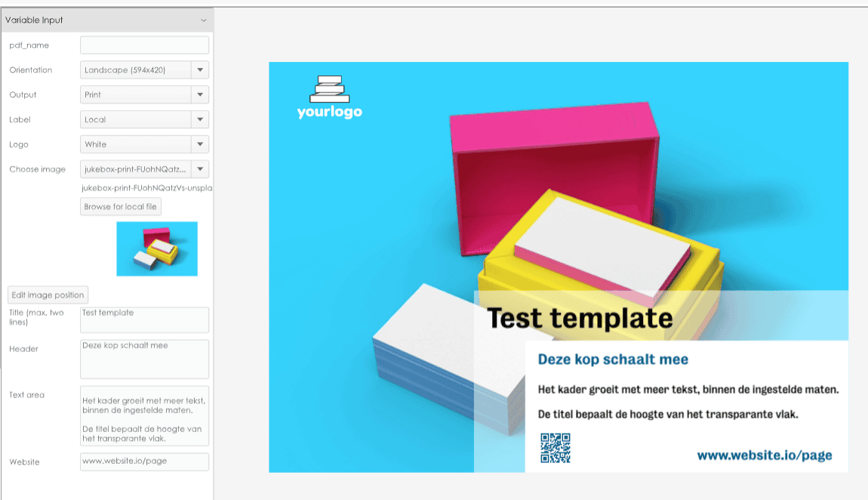Click the pdf_name input field

coord(144,45)
